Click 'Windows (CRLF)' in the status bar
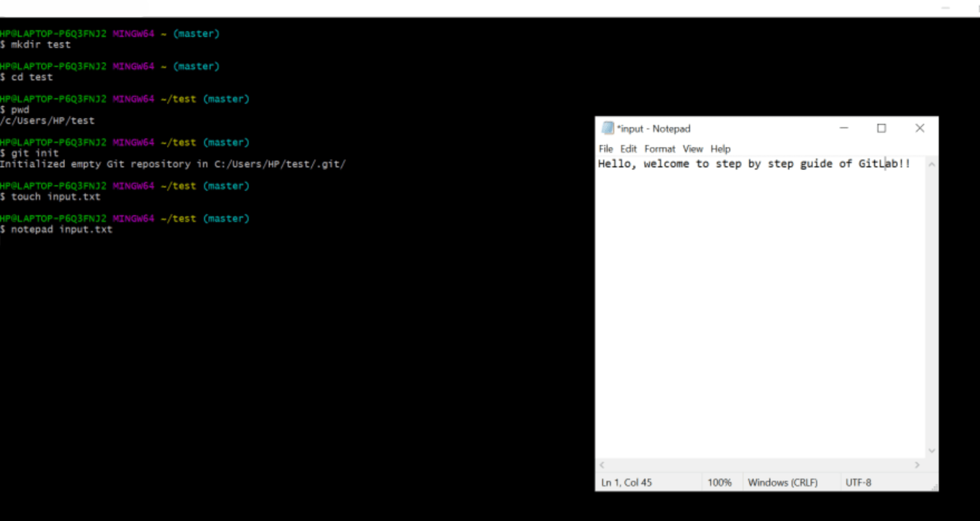Image resolution: width=980 pixels, height=521 pixels. click(x=783, y=483)
